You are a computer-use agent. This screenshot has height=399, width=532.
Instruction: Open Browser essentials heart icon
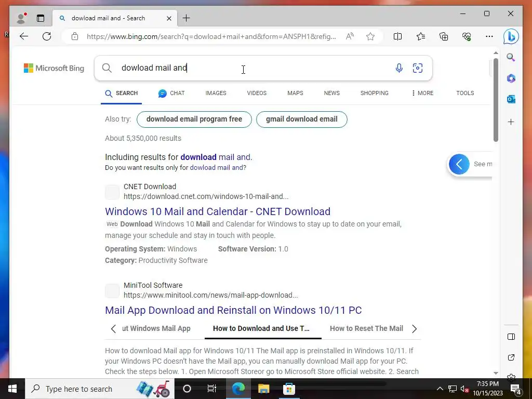point(467,36)
